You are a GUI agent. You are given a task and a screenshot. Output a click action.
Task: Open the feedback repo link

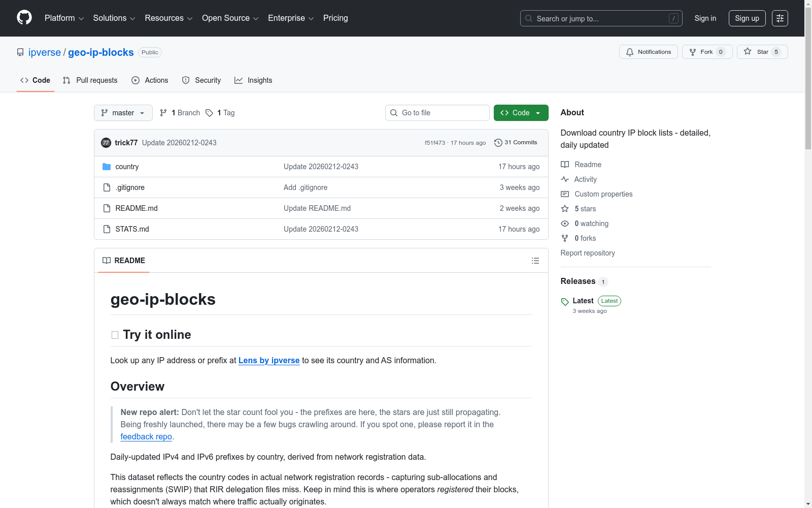coord(146,436)
